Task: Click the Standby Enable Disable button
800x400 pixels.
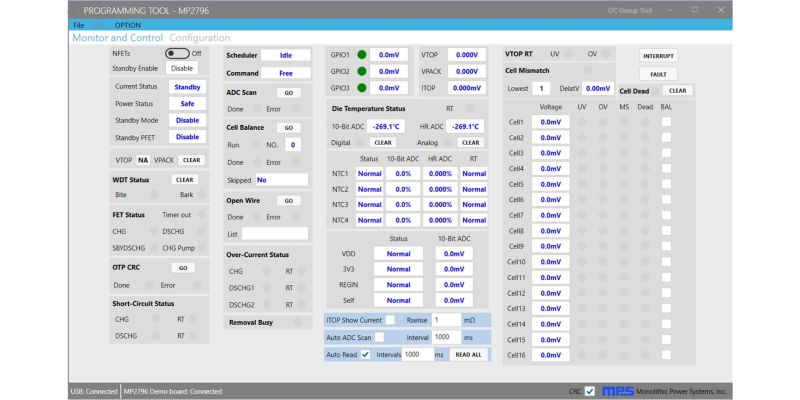Action: coord(182,68)
